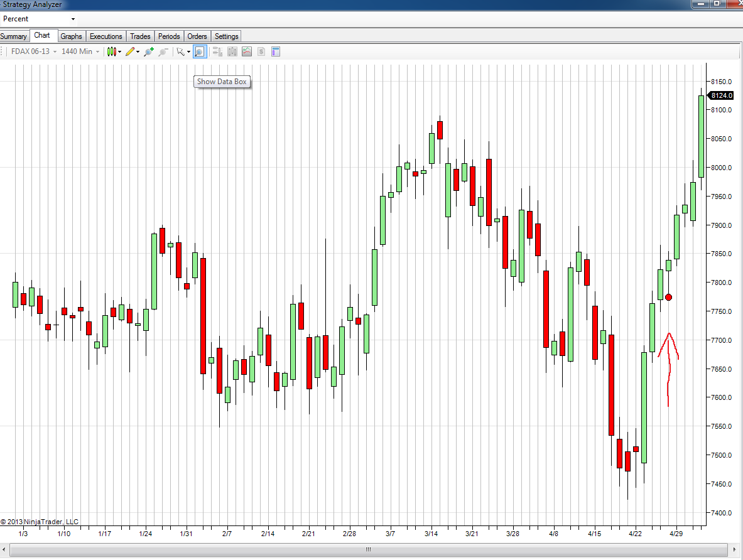
Task: Select the cursor pointer tool icon
Action: [x=180, y=51]
